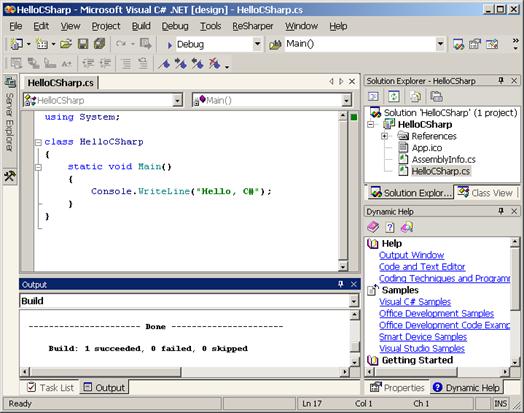Viewport: 524px width, 413px height.
Task: Open the Build output pane dropdown
Action: (x=354, y=301)
